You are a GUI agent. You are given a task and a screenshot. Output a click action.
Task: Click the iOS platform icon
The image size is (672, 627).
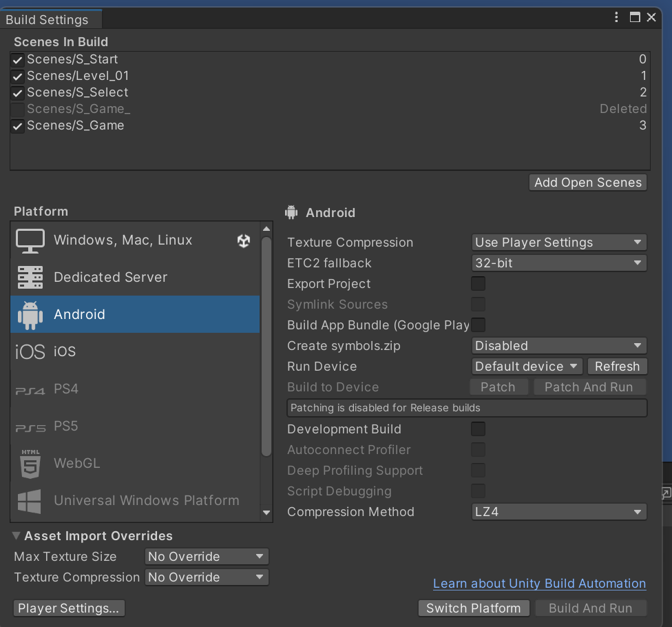pyautogui.click(x=30, y=351)
